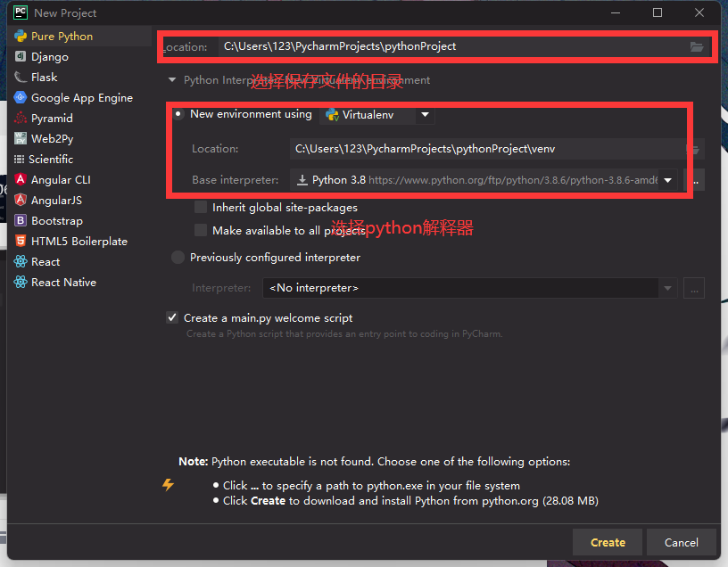Select React project type
The width and height of the screenshot is (728, 567).
80,261
